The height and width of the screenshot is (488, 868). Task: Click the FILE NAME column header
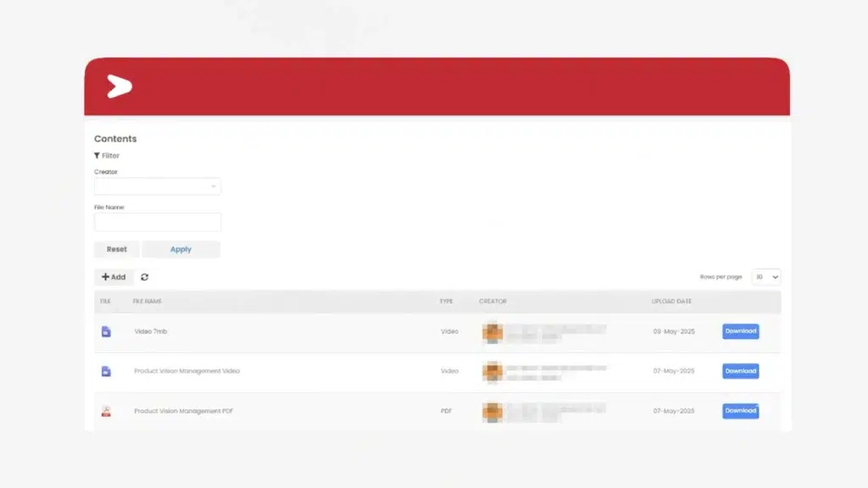point(147,302)
